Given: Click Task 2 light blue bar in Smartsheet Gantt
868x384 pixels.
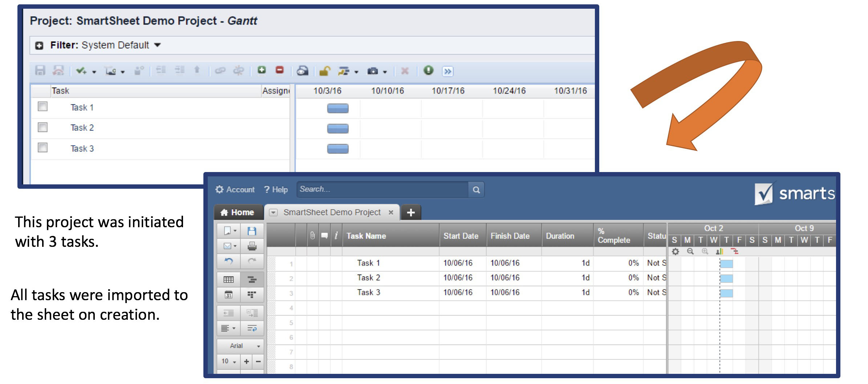Looking at the screenshot, I should pos(726,278).
